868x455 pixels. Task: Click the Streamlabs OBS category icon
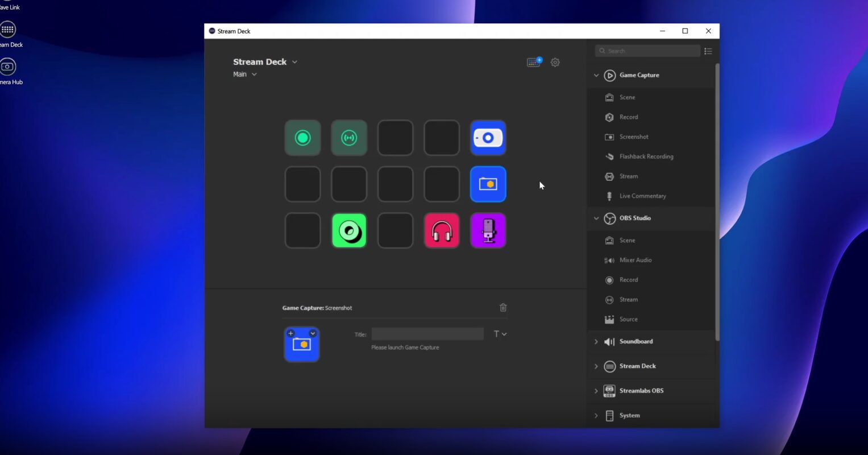[609, 391]
